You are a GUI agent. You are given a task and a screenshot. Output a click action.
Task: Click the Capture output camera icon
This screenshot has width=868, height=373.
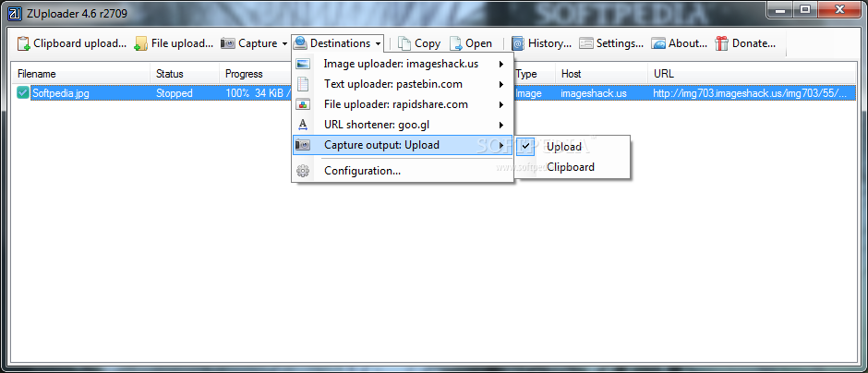(303, 145)
